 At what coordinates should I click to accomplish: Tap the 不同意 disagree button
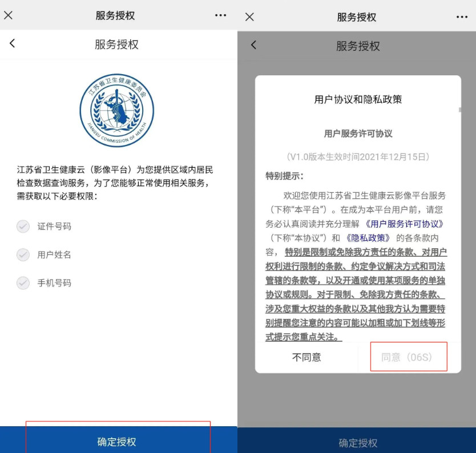[x=308, y=357]
